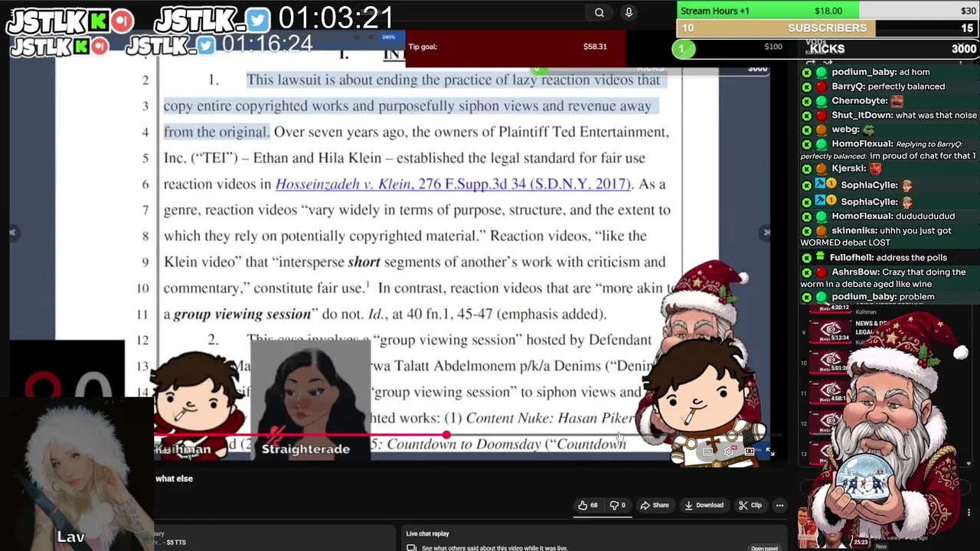Viewport: 980px width, 551px height.
Task: Click username skineniks in chat
Action: coord(855,230)
